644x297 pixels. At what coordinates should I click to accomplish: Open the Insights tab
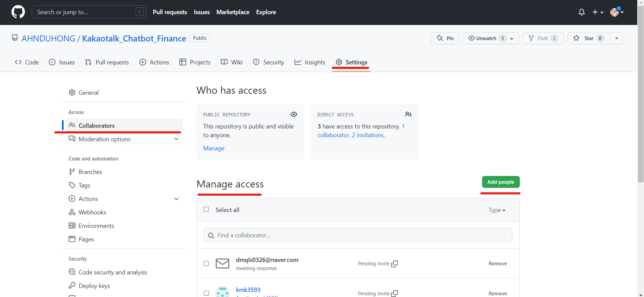pyautogui.click(x=310, y=62)
